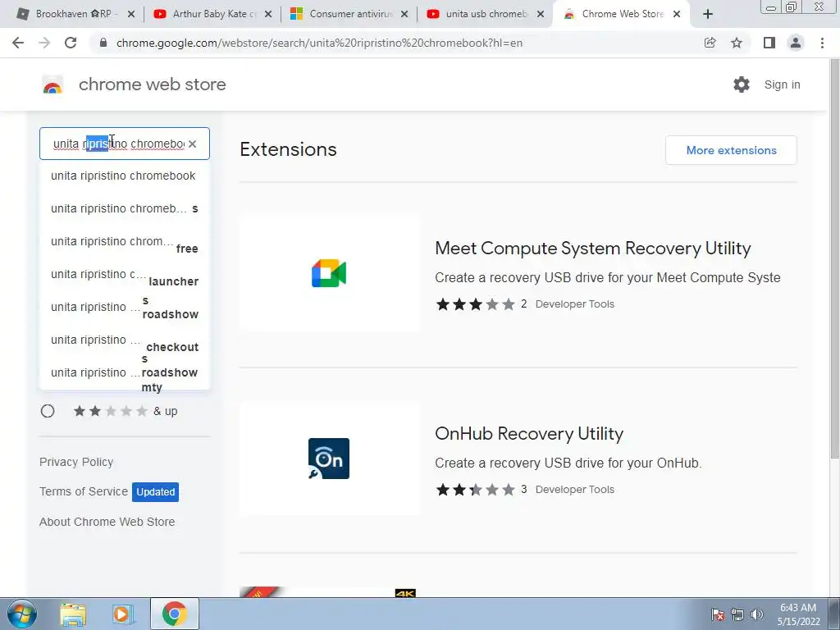Choose the suggestion ending in 'checkout'
The width and height of the screenshot is (840, 630).
(124, 340)
